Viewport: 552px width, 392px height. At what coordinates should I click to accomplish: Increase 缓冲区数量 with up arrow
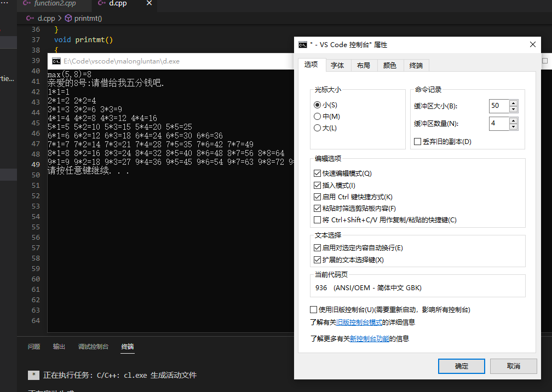(x=514, y=120)
